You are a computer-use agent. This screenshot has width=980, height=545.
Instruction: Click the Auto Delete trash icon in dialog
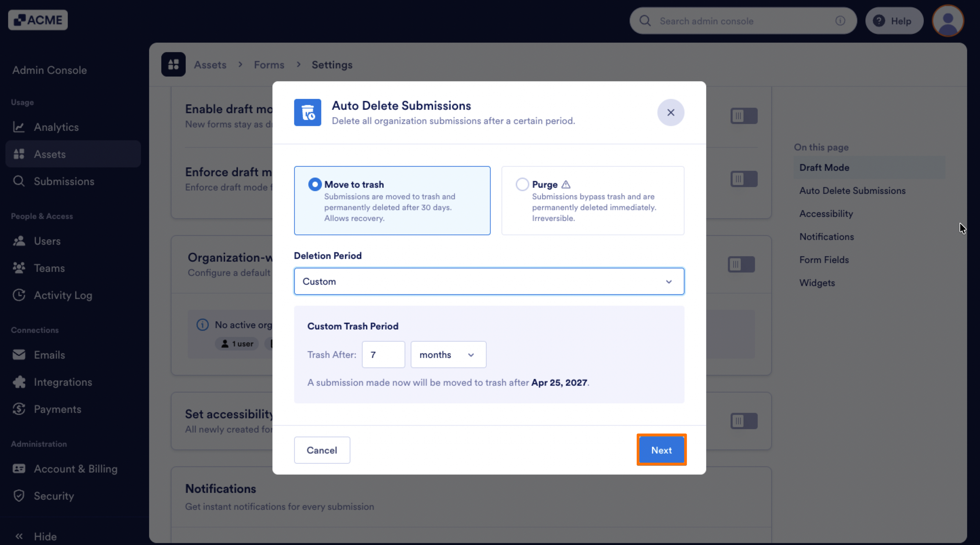[307, 113]
